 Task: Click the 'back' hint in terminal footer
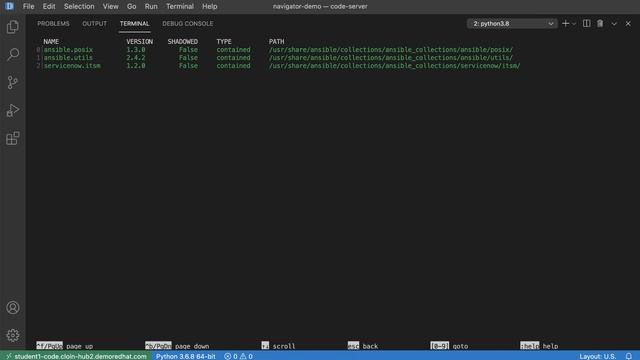tap(370, 346)
